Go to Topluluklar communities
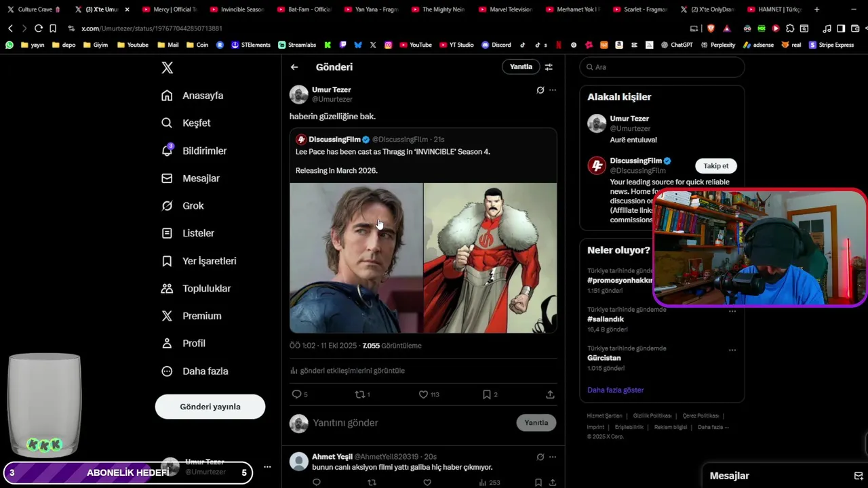 196,288
